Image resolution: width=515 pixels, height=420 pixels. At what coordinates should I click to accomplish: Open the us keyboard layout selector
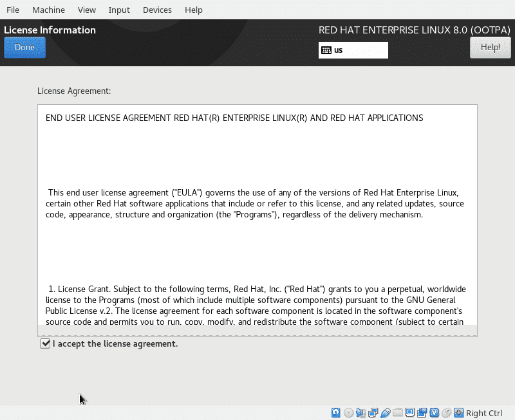[x=353, y=50]
